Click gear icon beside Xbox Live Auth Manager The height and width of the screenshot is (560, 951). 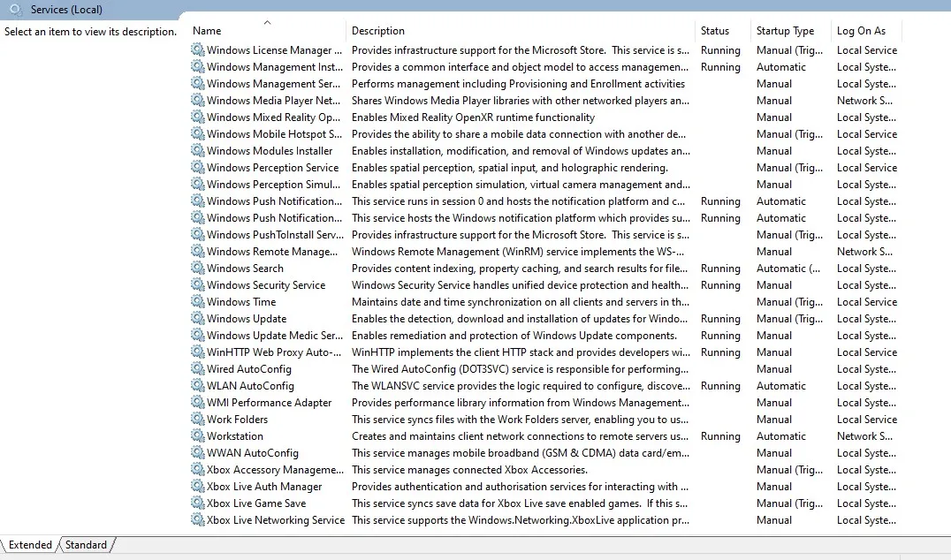(198, 486)
